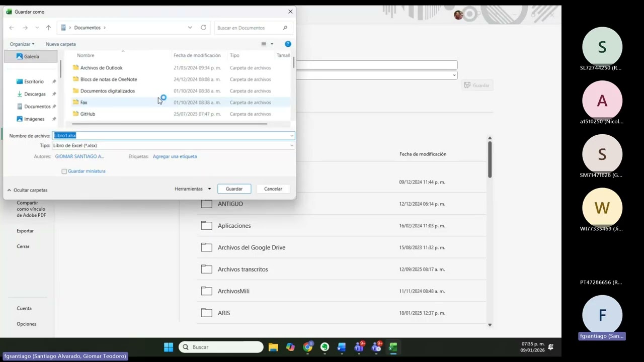This screenshot has height=362, width=644.
Task: Click Compartir como vínculo de Adobe PDF
Action: point(31,209)
